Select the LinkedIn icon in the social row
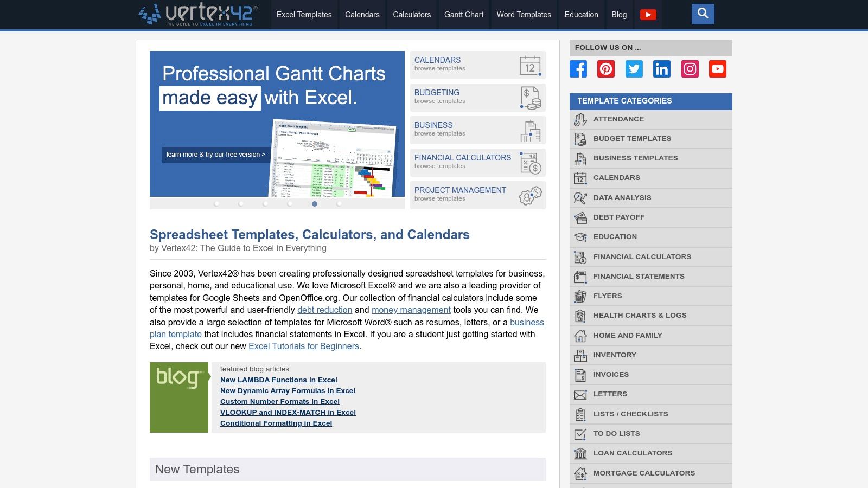Image resolution: width=868 pixels, height=488 pixels. click(661, 69)
